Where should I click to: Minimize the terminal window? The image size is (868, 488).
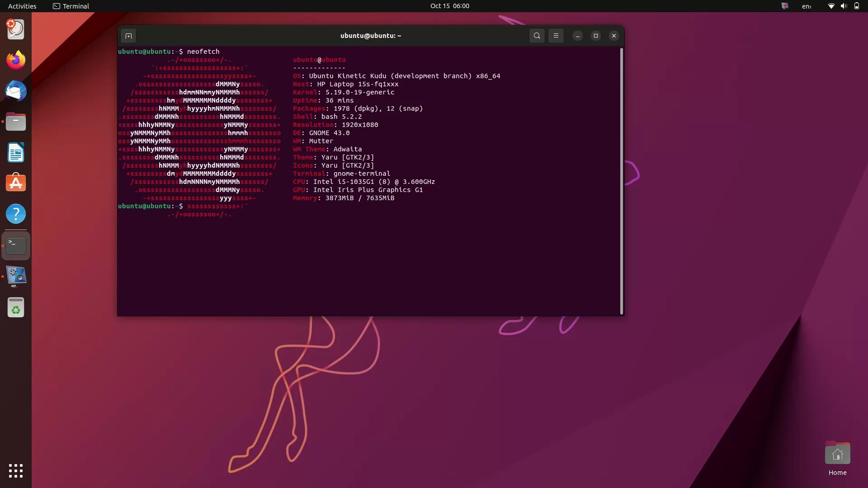(578, 36)
